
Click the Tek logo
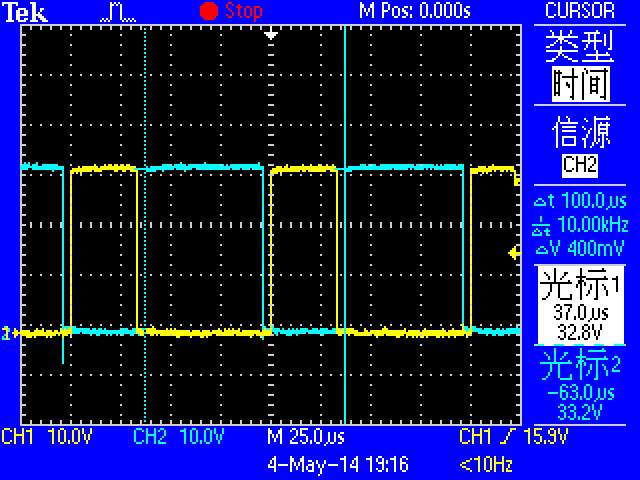tap(25, 12)
